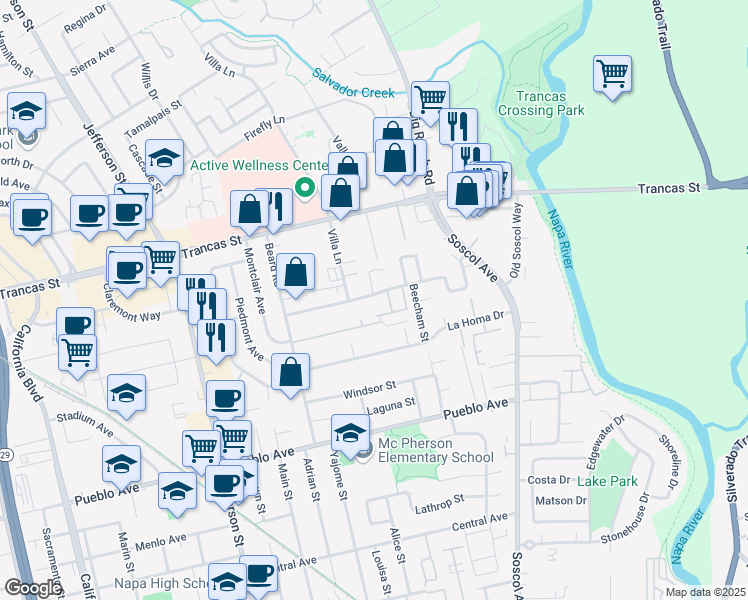Select the Salvador Creek label
Image resolution: width=748 pixels, height=600 pixels.
coord(353,84)
